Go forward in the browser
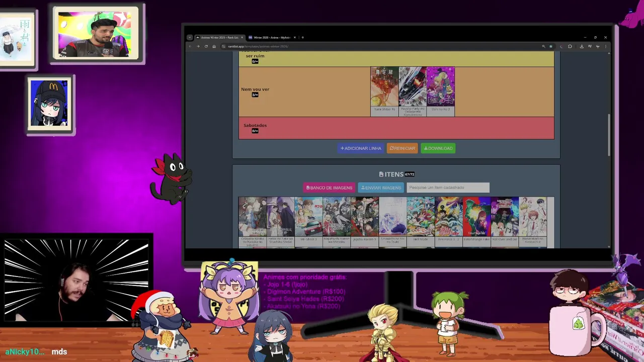The height and width of the screenshot is (362, 644). click(x=198, y=46)
